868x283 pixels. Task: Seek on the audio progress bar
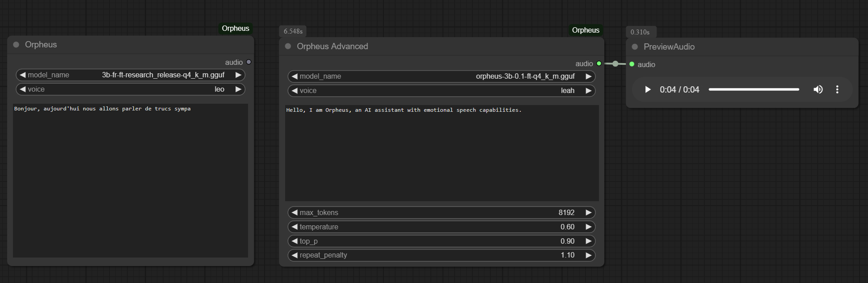point(754,89)
